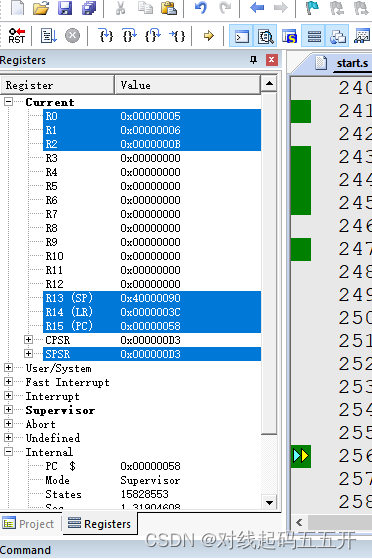Expand Undefined register bank
The height and width of the screenshot is (559, 372).
tap(8, 437)
